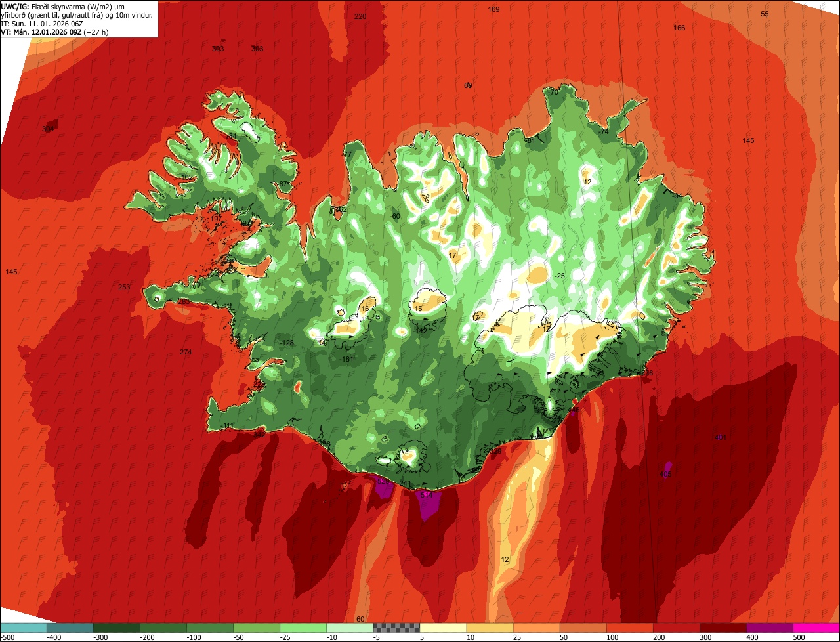This screenshot has height=642, width=840.
Task: Click the flux value 166 over northeast sea
Action: pyautogui.click(x=679, y=28)
